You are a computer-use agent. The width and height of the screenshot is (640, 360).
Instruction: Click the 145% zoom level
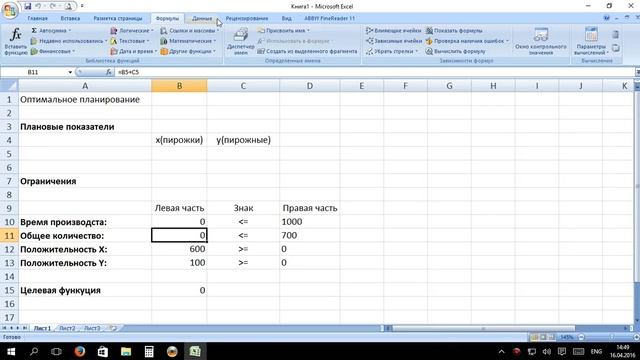[x=567, y=337]
